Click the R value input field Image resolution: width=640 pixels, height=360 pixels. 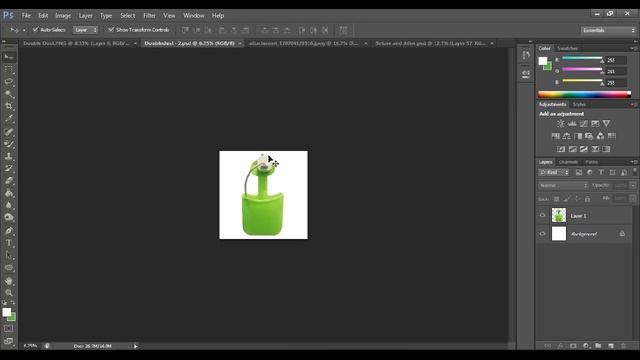[616, 60]
